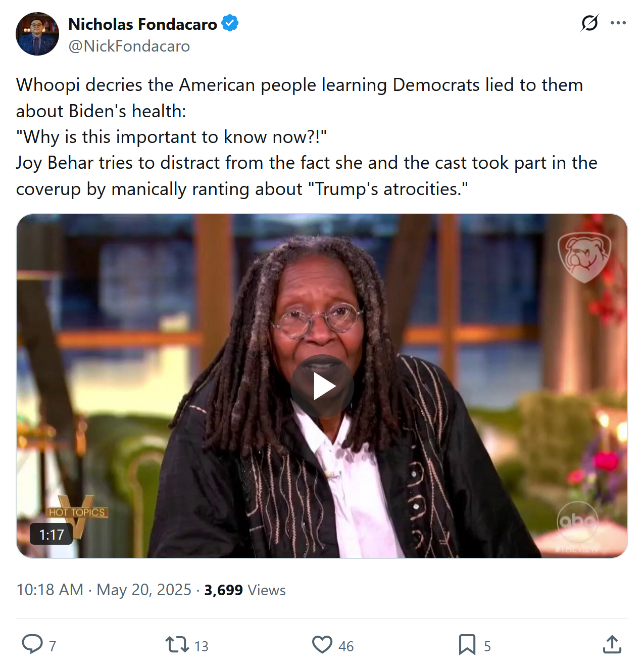Screen dimensions: 644x667
Task: Open the three-dot more options menu
Action: tap(618, 23)
